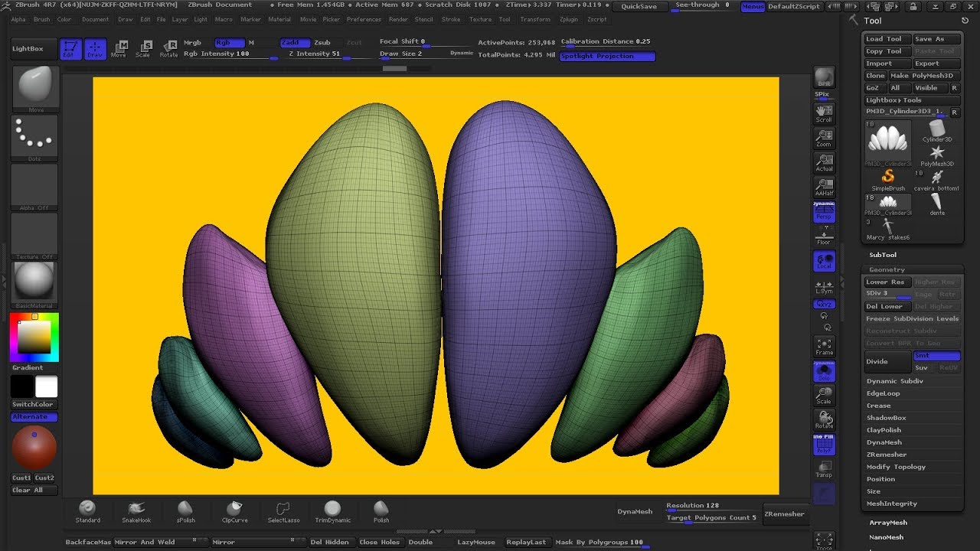
Task: Toggle Persp perspective view
Action: 824,211
